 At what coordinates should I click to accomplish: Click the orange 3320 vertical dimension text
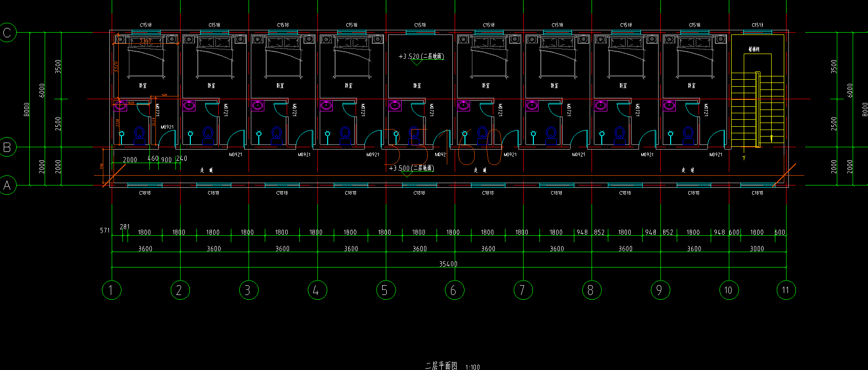click(x=116, y=67)
